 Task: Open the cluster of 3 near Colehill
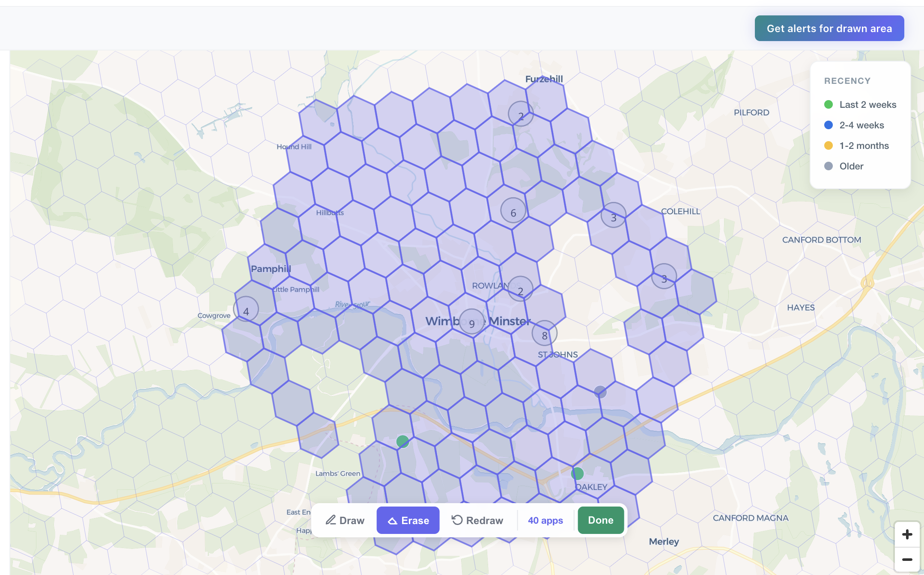coord(614,216)
